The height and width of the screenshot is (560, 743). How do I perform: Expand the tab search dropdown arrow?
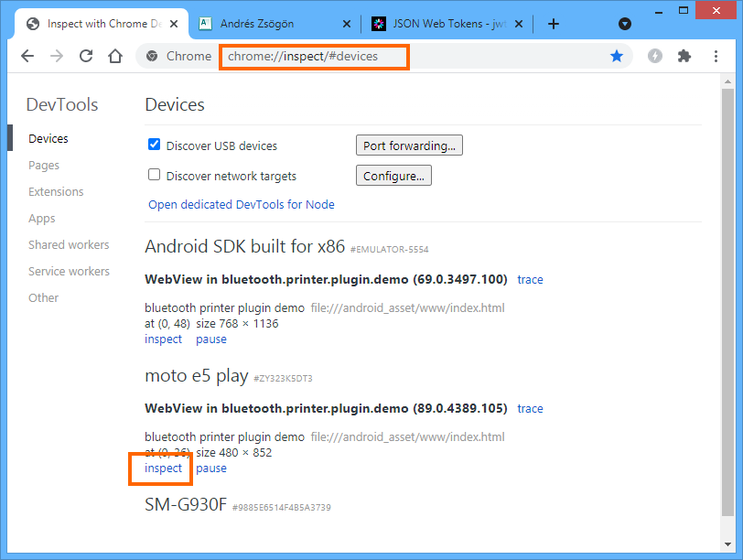[625, 24]
